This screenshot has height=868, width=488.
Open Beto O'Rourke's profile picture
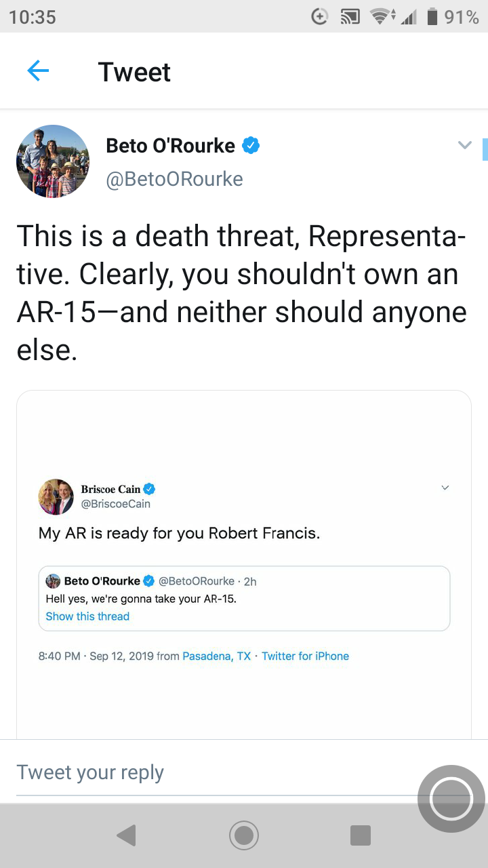pos(53,161)
